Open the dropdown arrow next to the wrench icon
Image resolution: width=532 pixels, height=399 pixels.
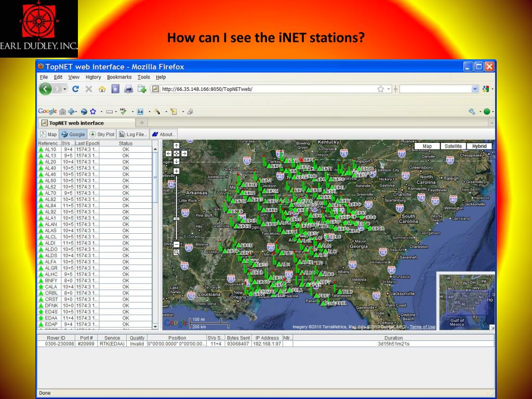coord(480,111)
